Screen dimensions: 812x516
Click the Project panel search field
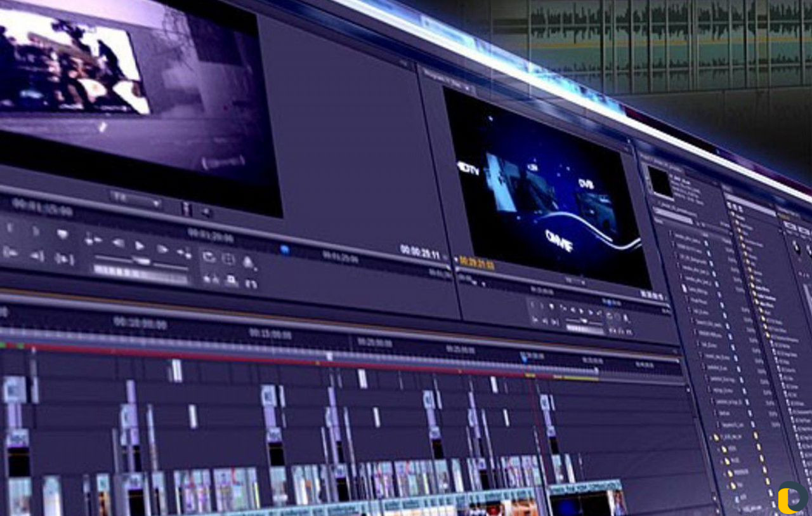point(674,217)
